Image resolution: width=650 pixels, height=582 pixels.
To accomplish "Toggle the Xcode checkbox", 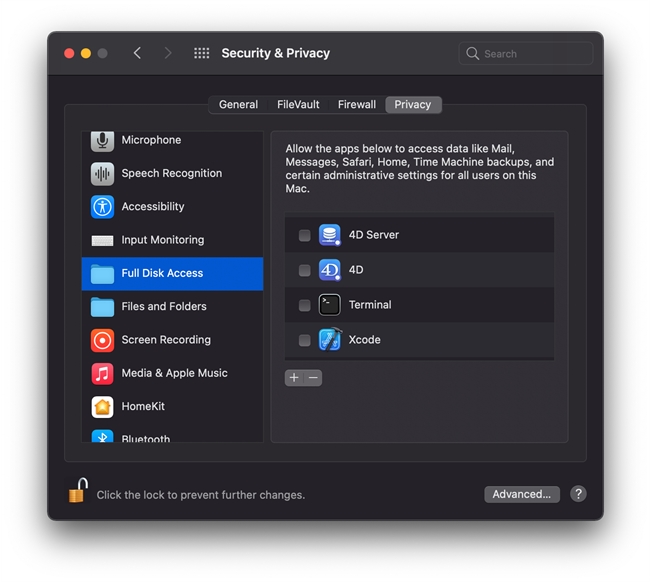I will 305,340.
